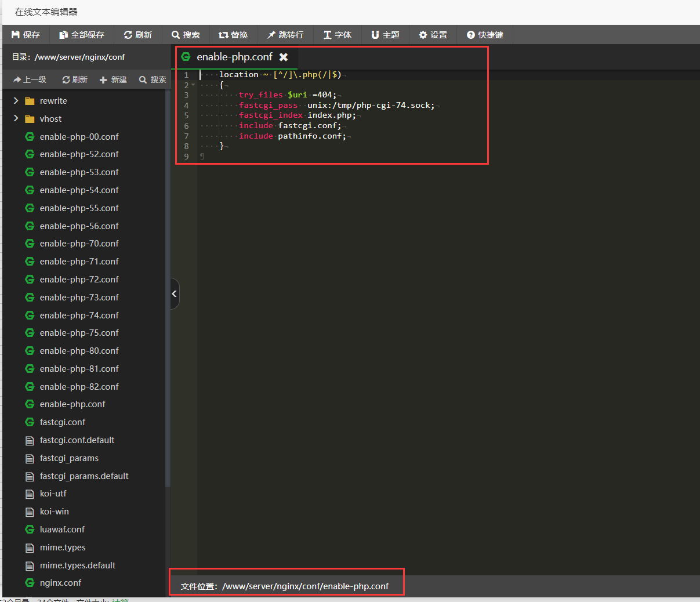Create a new item with 新建
Screen dimensions: 700x602
[113, 79]
